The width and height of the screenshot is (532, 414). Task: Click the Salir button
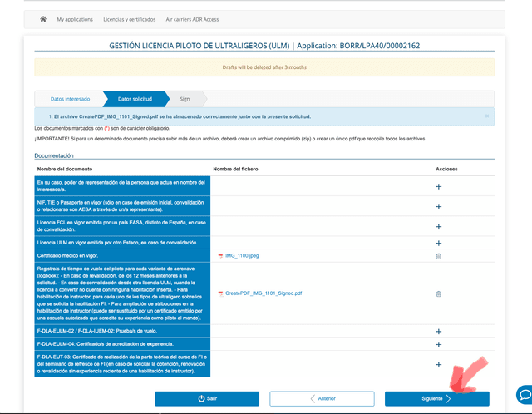[207, 399]
